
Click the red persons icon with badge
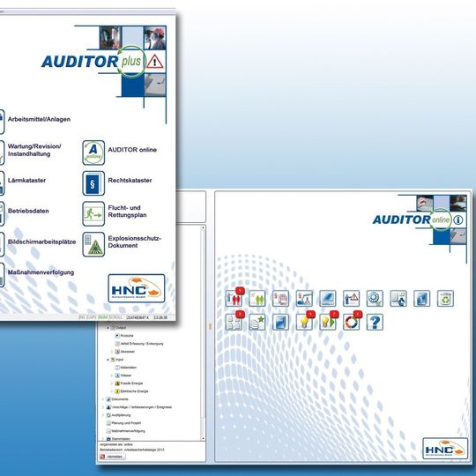click(234, 299)
